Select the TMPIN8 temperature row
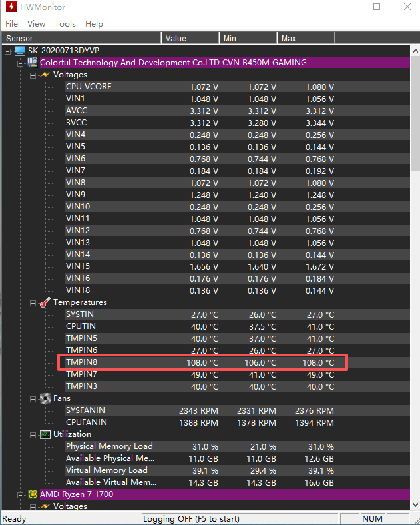 (x=238, y=362)
